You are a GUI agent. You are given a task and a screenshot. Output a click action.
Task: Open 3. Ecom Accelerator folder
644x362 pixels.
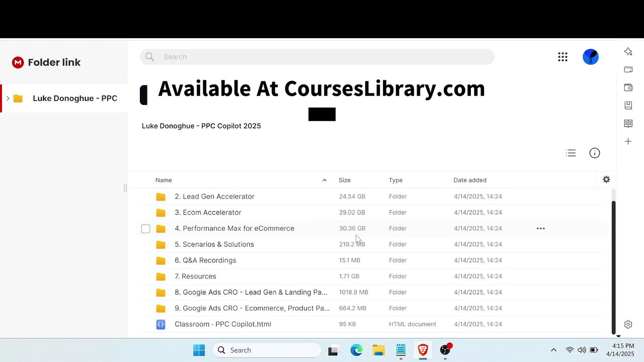pyautogui.click(x=208, y=212)
